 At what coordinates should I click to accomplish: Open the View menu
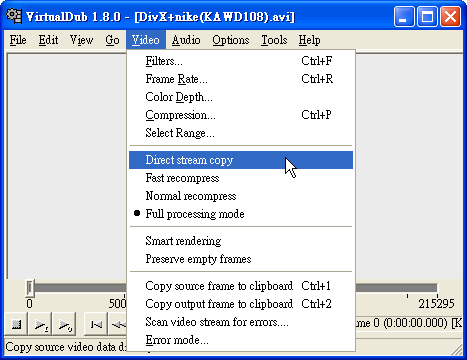81,40
